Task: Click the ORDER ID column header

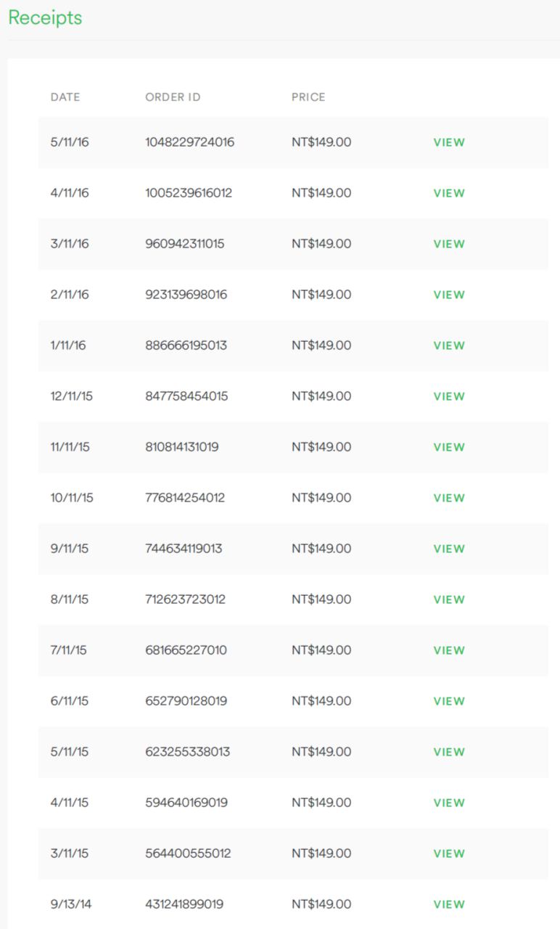Action: tap(173, 97)
